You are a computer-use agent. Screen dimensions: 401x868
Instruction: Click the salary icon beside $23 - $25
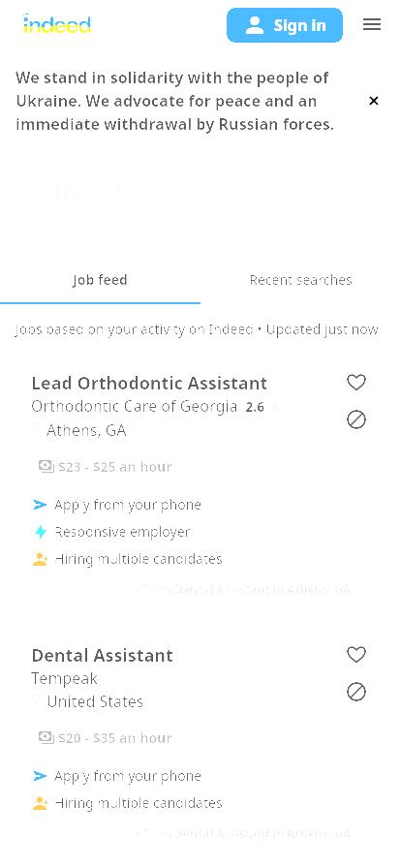46,467
